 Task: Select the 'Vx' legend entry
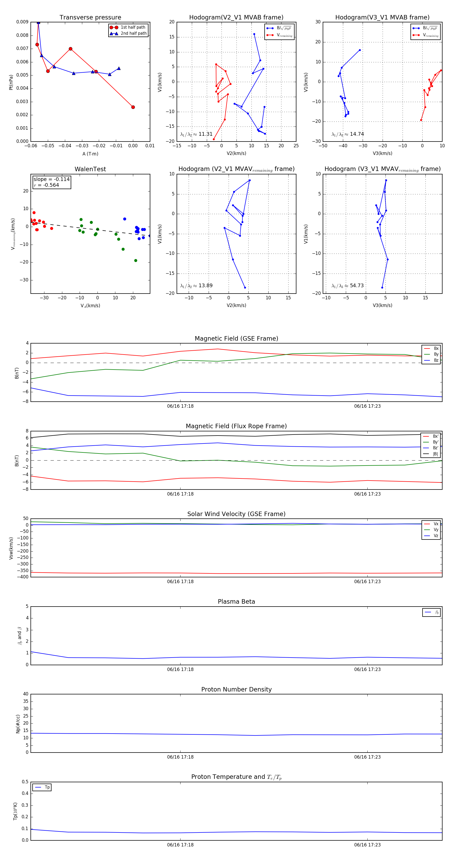point(431,524)
